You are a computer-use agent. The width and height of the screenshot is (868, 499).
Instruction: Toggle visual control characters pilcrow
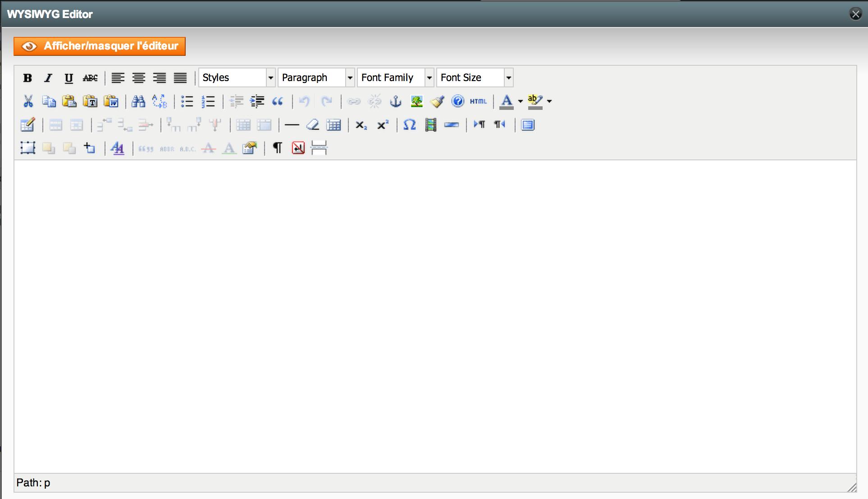(277, 148)
